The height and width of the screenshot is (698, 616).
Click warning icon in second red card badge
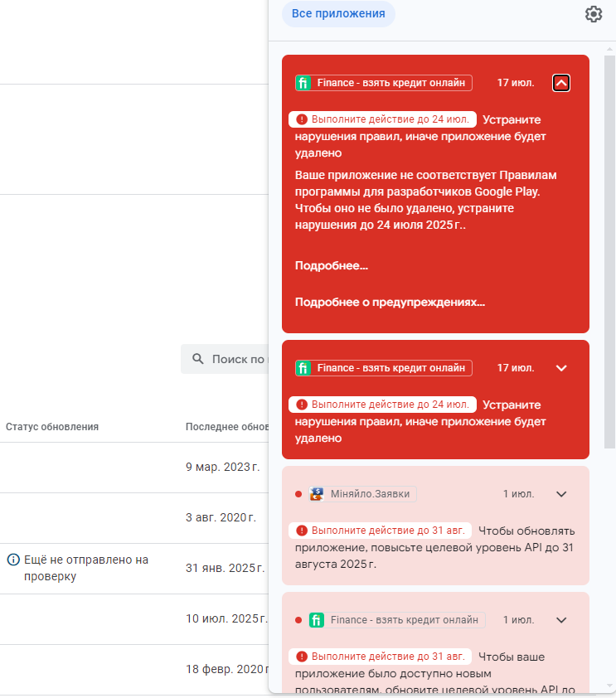(302, 405)
